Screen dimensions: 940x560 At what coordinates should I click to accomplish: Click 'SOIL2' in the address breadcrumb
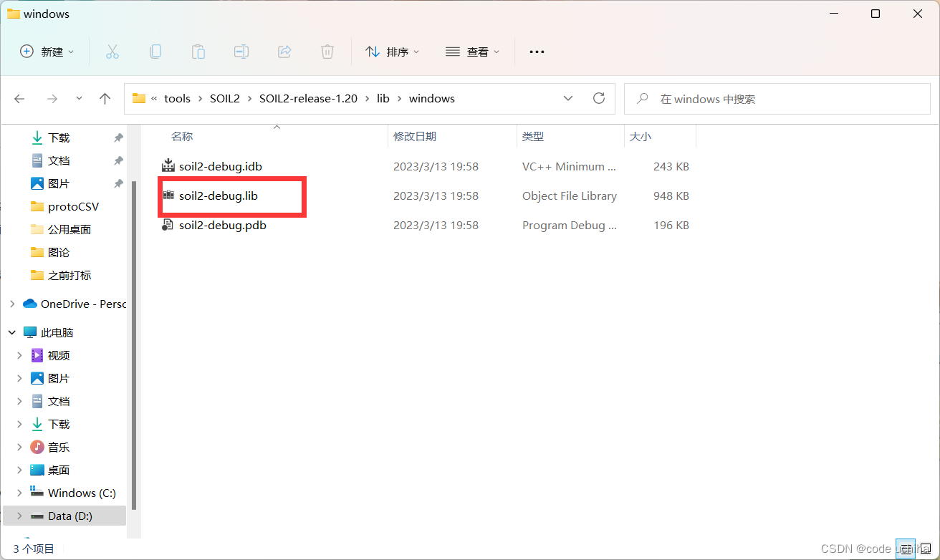tap(225, 99)
